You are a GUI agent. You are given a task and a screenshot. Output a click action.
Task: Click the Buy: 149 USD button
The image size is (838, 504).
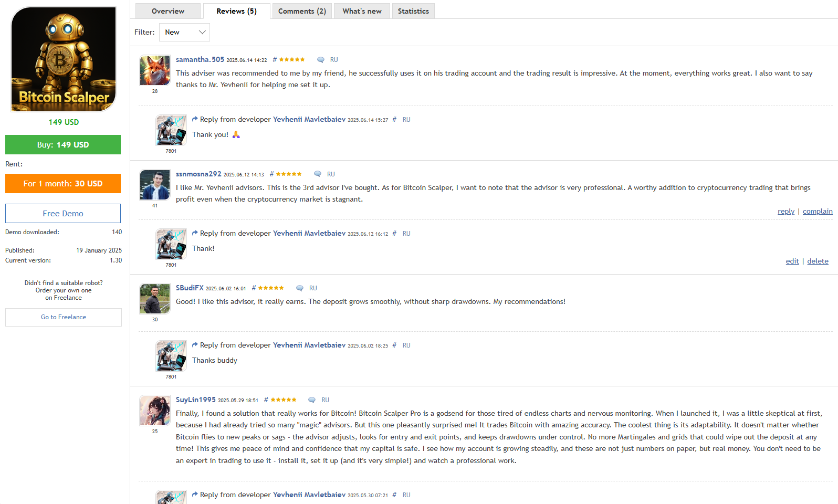pos(63,145)
